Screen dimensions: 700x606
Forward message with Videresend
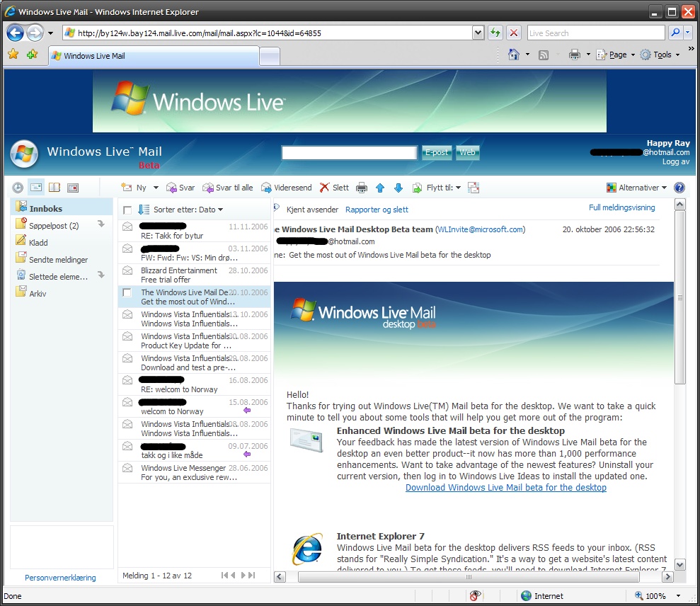(x=286, y=188)
